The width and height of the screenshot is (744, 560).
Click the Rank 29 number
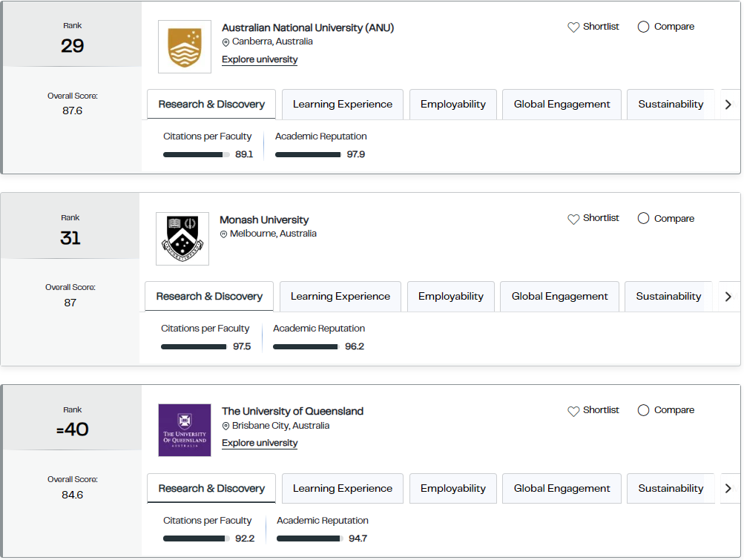72,46
